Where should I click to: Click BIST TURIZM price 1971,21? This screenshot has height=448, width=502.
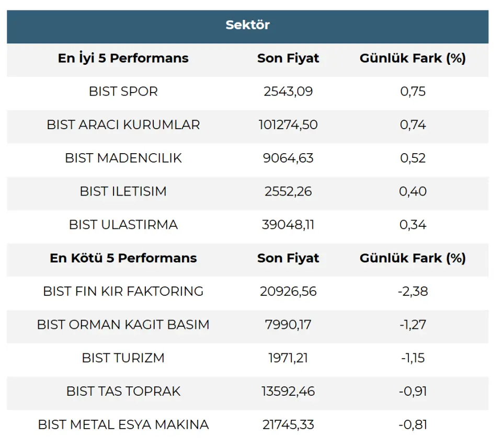[x=288, y=358]
